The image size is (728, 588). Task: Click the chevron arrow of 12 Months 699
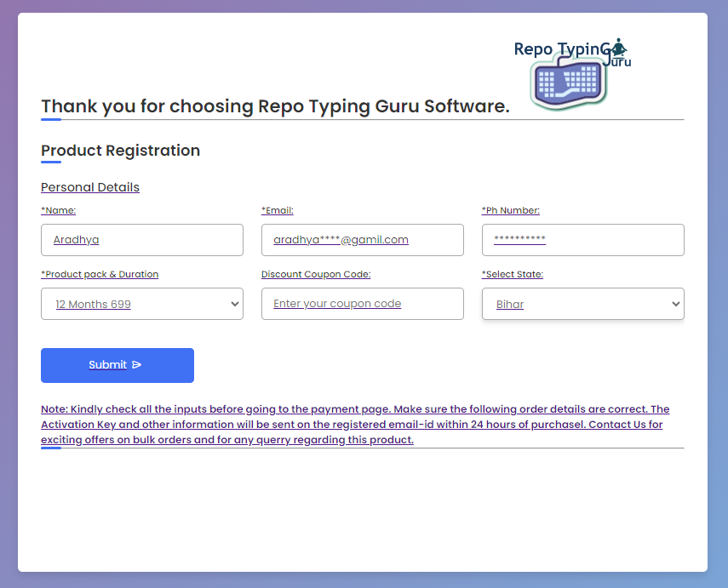235,304
